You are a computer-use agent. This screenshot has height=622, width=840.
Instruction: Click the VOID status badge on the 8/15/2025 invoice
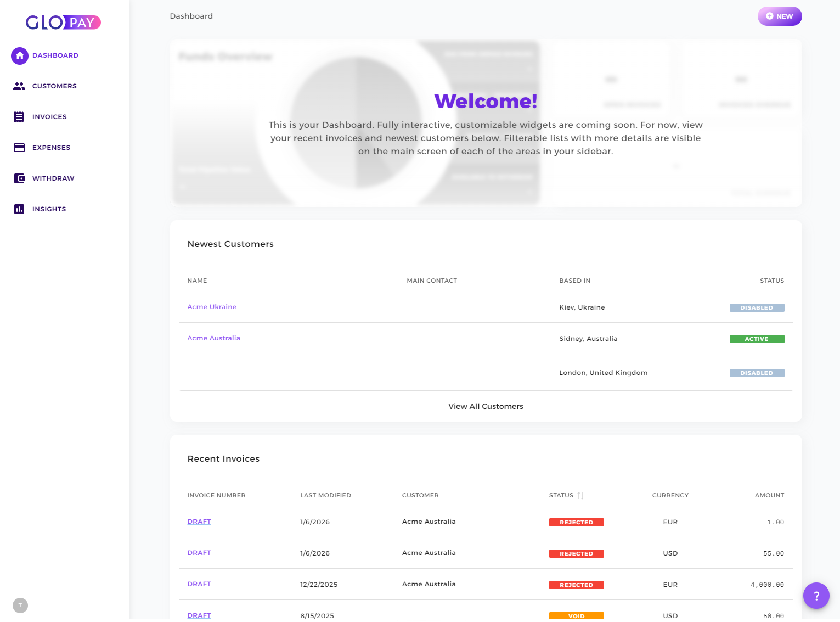[576, 615]
